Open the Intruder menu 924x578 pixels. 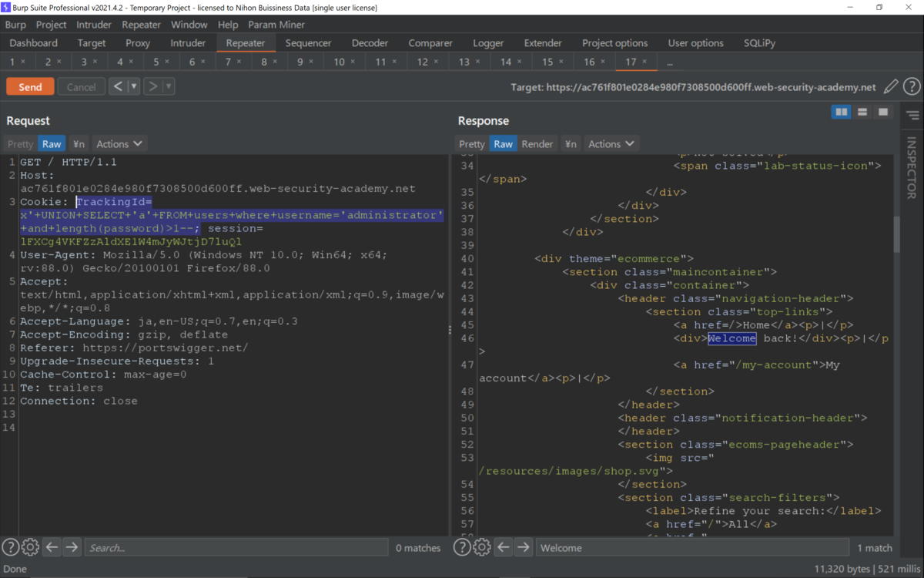coord(94,25)
